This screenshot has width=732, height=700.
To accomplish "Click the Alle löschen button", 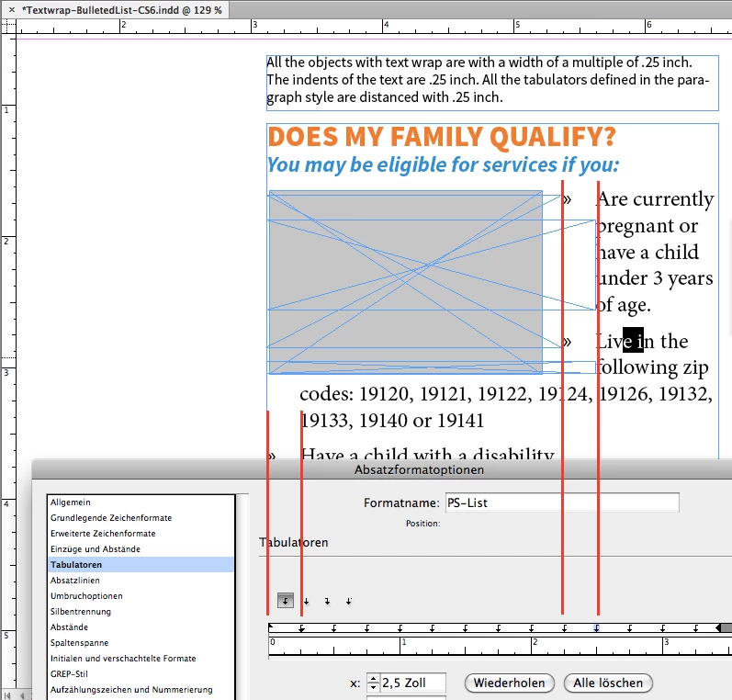I will tap(608, 683).
